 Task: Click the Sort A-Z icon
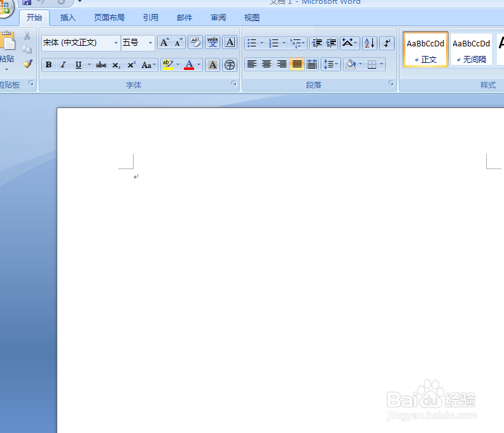point(369,43)
